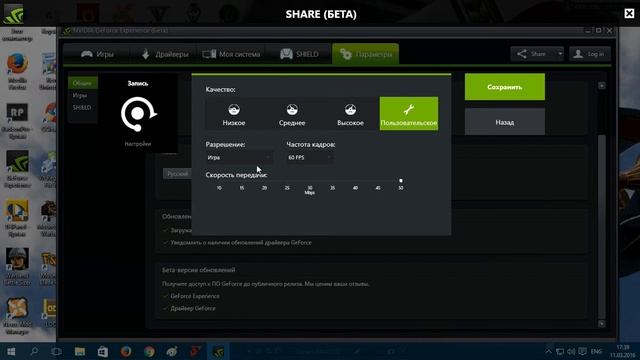Open the Игры tab in GeForce Experience
The image size is (640, 360).
[97, 54]
